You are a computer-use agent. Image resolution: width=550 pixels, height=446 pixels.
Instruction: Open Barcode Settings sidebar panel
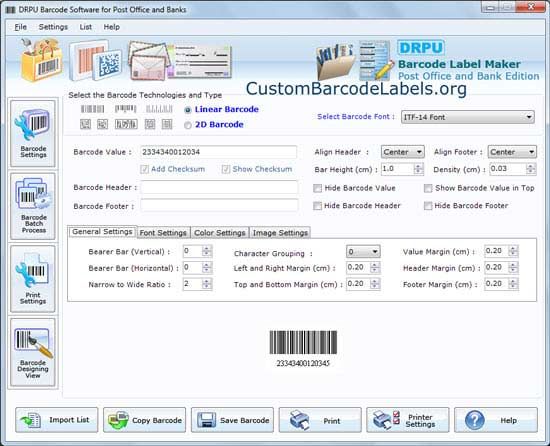point(33,133)
